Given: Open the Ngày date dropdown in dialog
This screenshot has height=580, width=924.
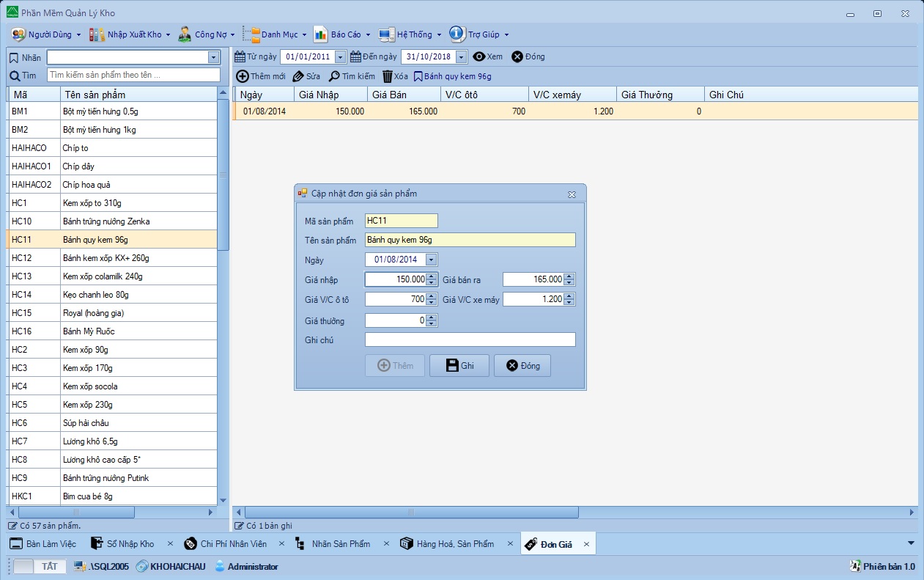Looking at the screenshot, I should click(431, 260).
